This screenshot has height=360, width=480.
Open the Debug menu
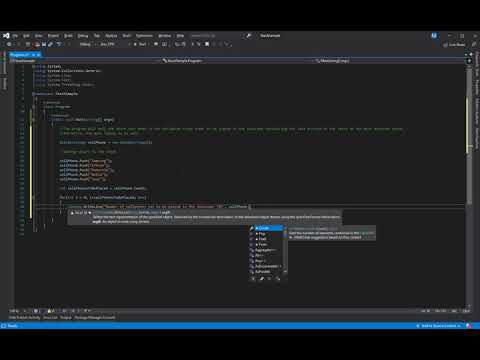pos(83,36)
